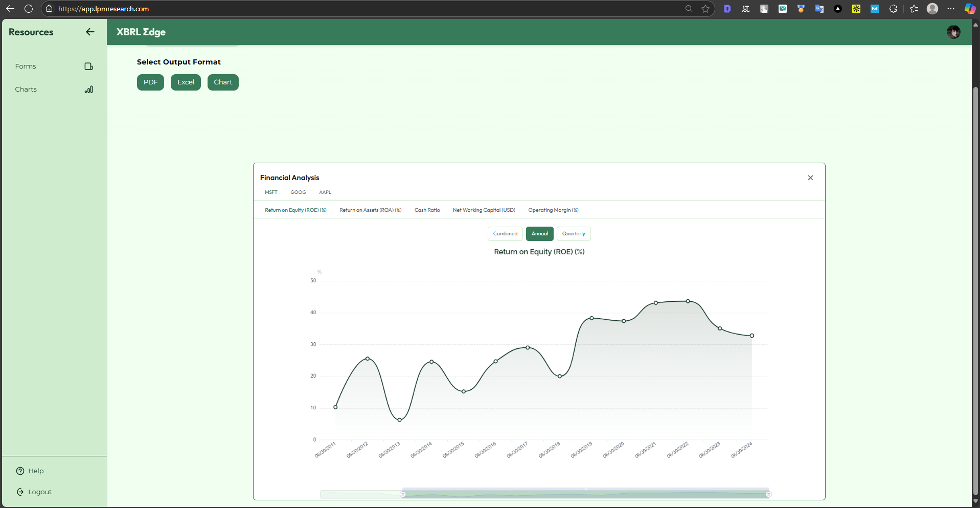Image resolution: width=980 pixels, height=508 pixels.
Task: Click the yellow asterisk extension icon
Action: coord(856,9)
